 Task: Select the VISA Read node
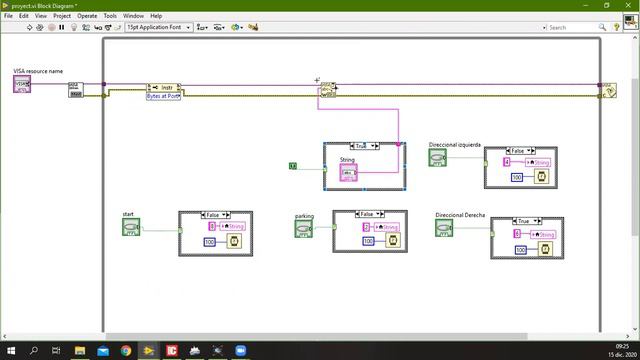coord(328,90)
